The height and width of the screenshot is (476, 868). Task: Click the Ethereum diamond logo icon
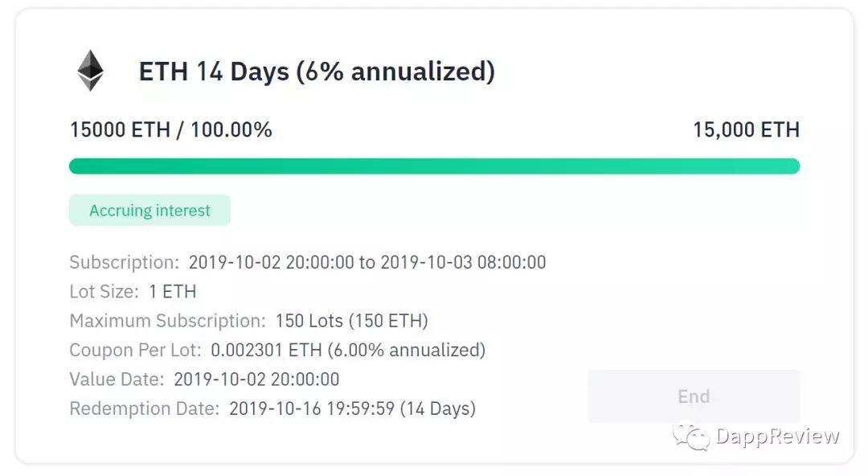pos(90,71)
